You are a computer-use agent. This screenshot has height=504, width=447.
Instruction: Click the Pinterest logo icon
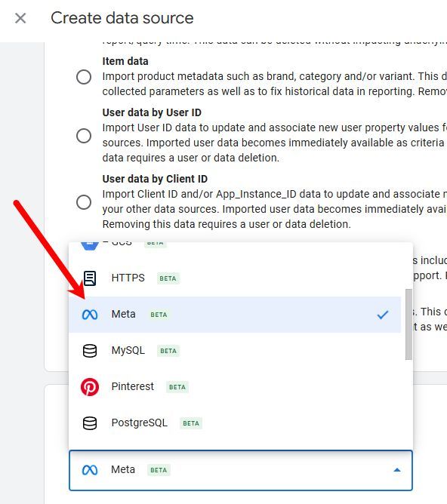(90, 387)
